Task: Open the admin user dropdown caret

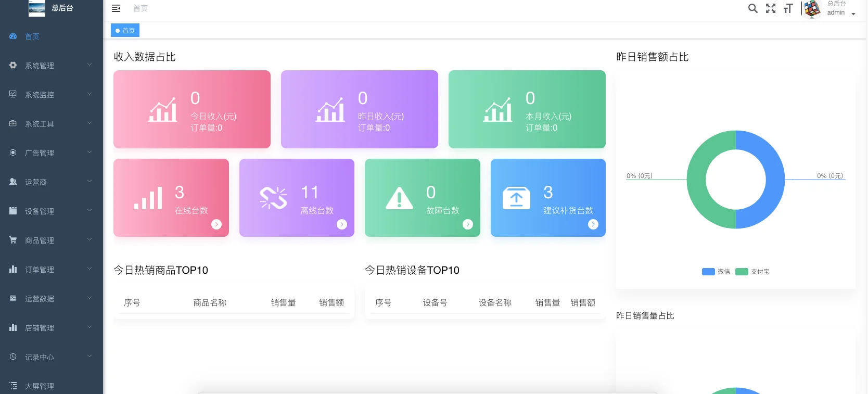Action: 853,14
